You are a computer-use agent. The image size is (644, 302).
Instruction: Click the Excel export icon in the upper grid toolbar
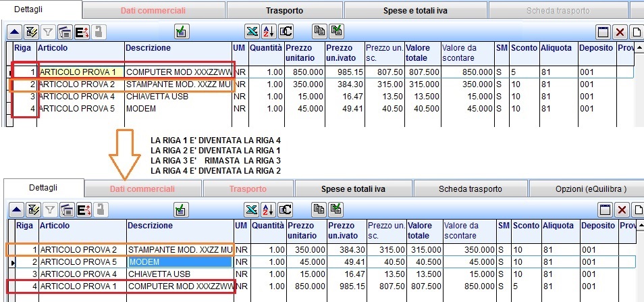coord(250,31)
